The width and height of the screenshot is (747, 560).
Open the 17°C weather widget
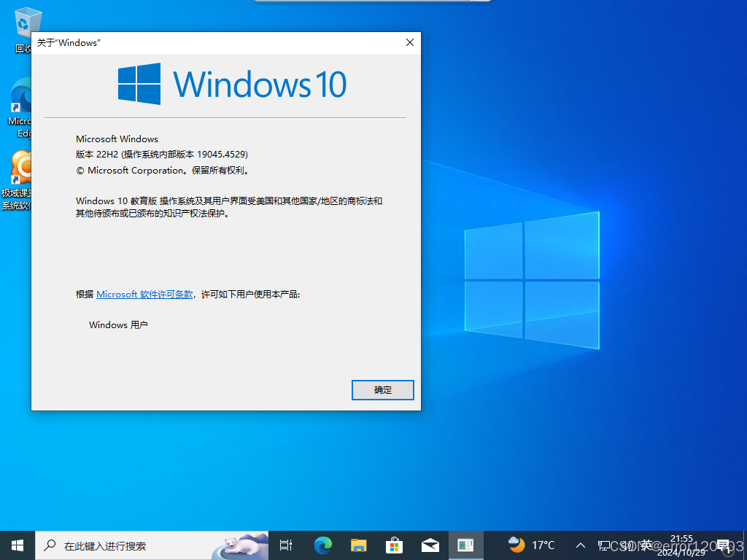531,545
